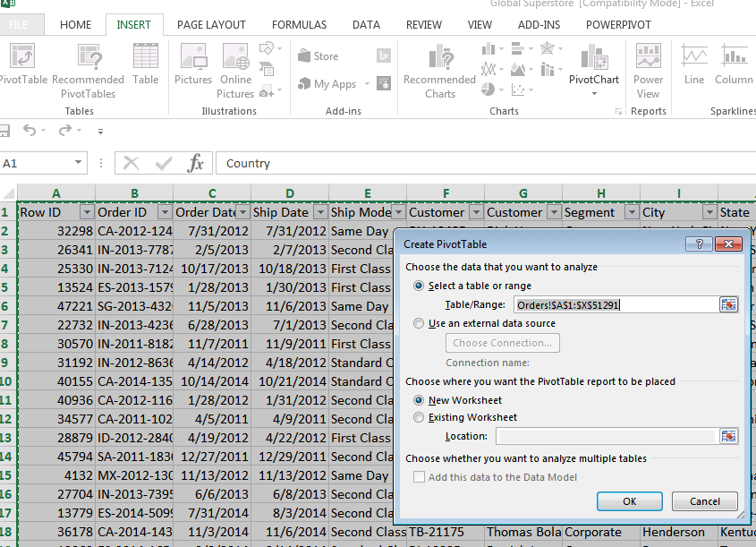756x547 pixels.
Task: Click the Table/Range input field
Action: pyautogui.click(x=616, y=305)
